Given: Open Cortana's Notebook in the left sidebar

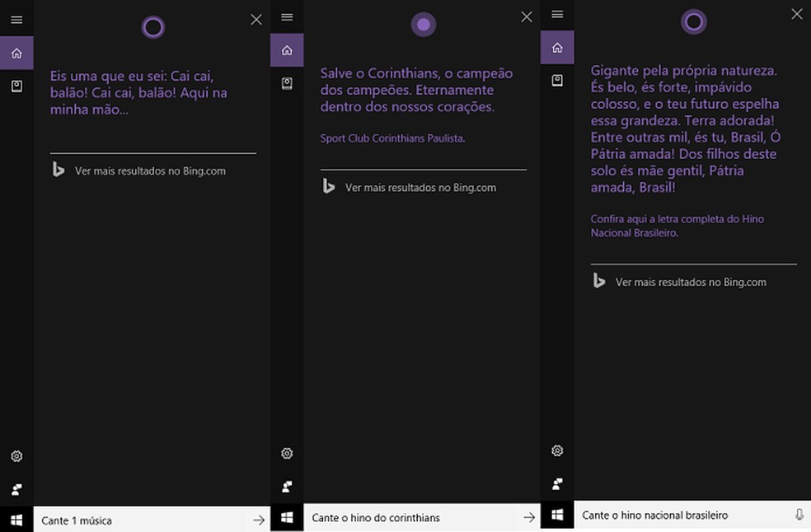Looking at the screenshot, I should 16,86.
